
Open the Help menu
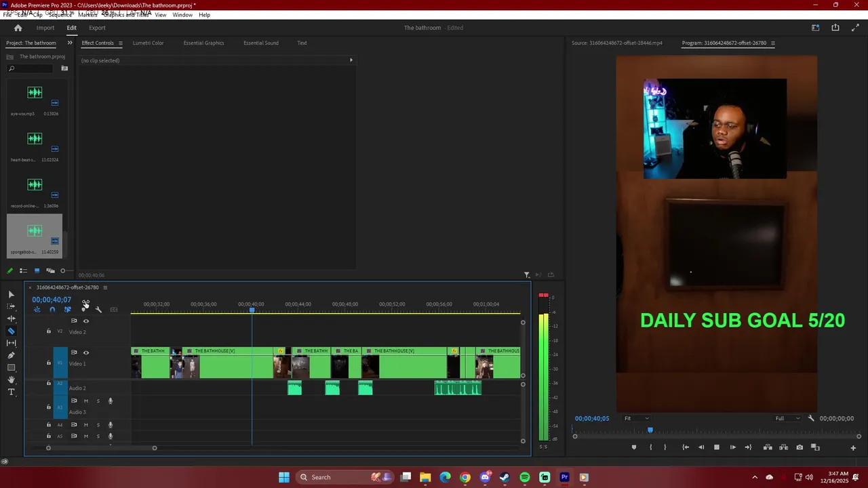click(204, 15)
